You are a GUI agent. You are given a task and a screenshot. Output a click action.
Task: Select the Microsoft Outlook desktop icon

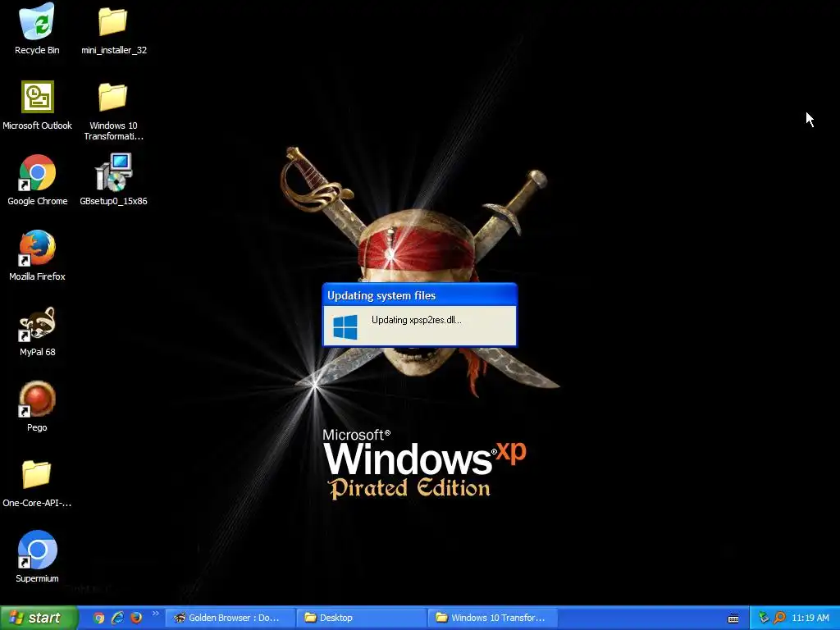[x=37, y=105]
